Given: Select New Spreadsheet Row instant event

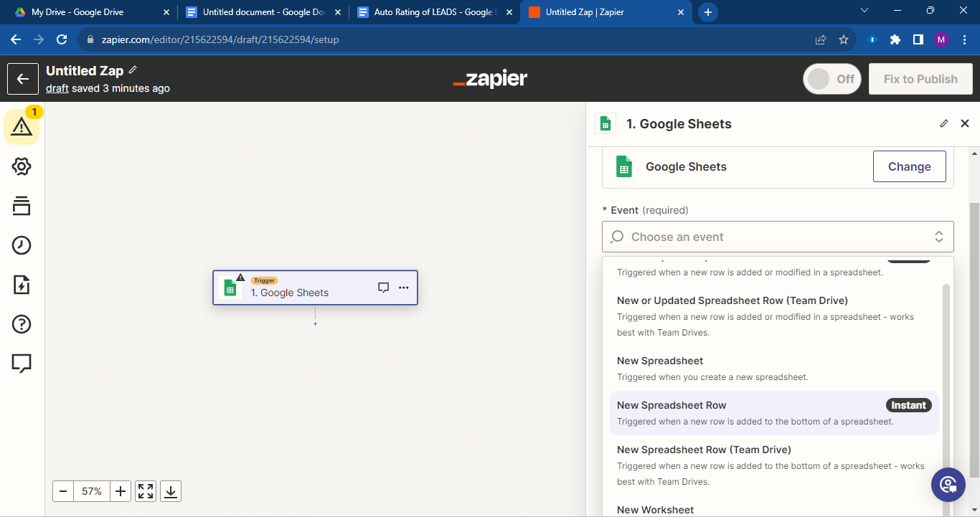Looking at the screenshot, I should [x=774, y=413].
